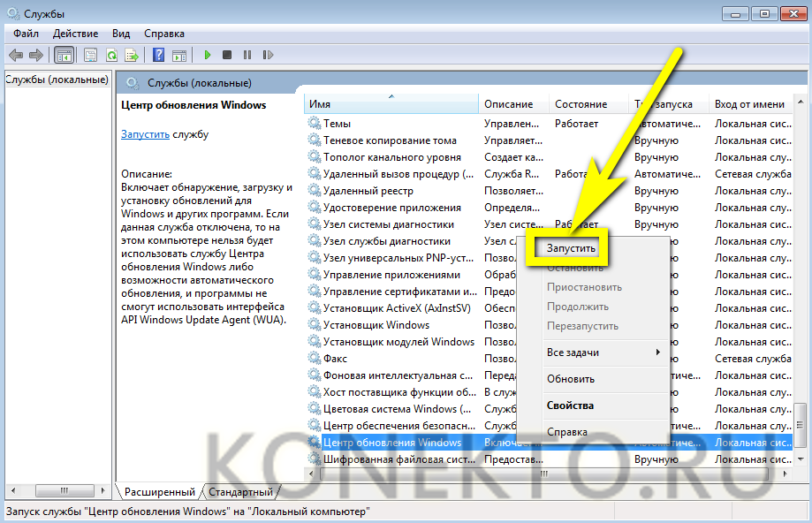Open the Help toolbar icon
Screen dimensions: 812x523
click(158, 55)
